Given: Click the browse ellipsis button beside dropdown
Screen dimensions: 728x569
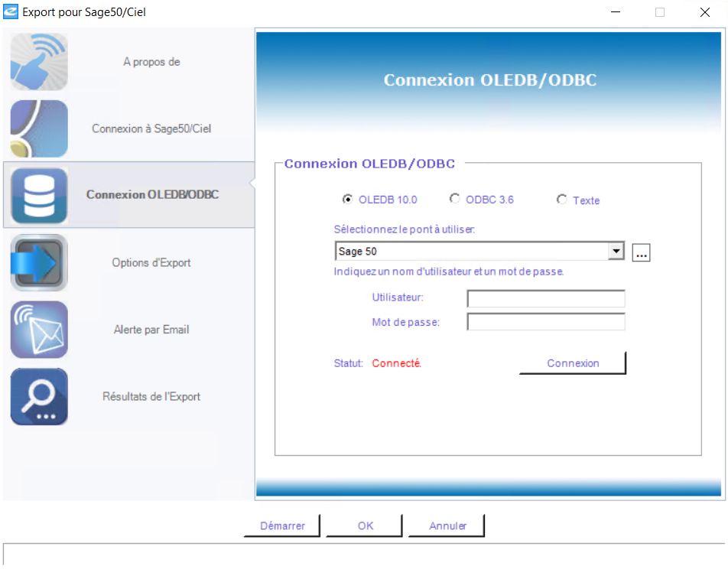Looking at the screenshot, I should 641,253.
